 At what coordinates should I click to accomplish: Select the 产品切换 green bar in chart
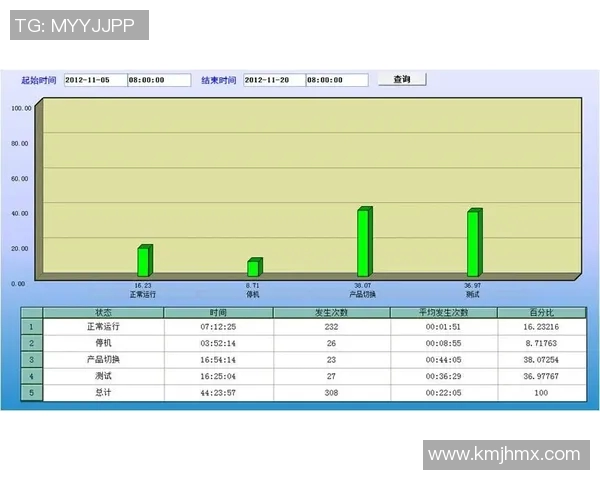364,242
